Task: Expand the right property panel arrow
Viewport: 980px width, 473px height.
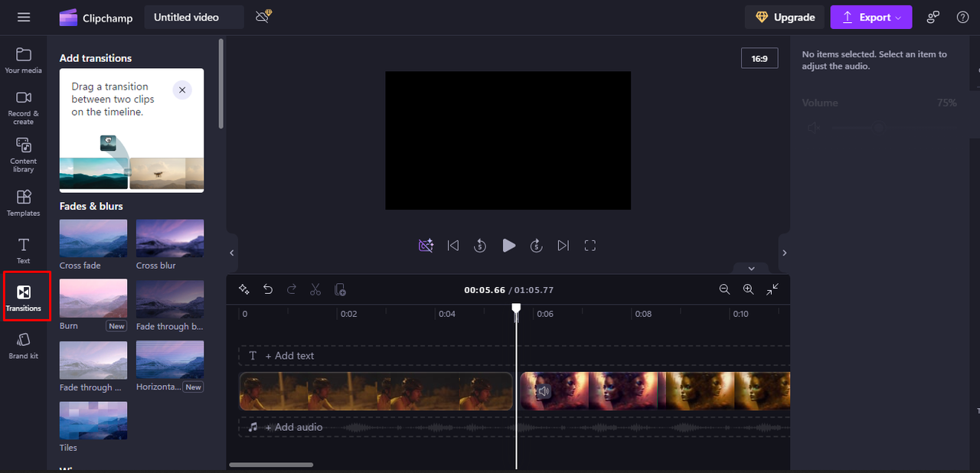Action: [784, 253]
